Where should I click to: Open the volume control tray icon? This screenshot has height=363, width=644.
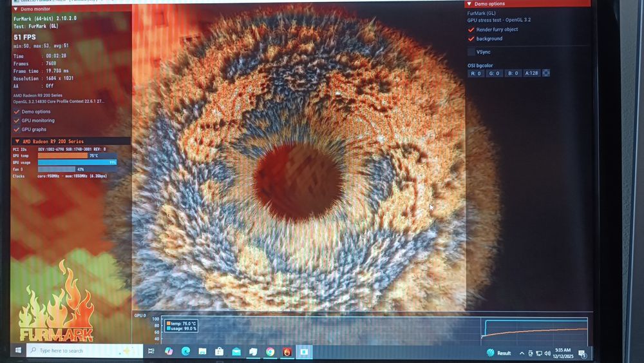[547, 353]
